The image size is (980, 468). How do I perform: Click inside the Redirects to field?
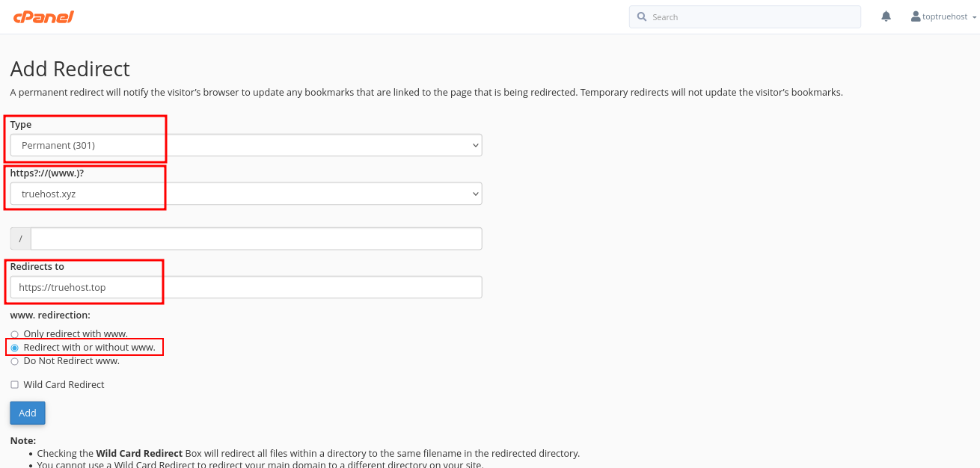224,286
